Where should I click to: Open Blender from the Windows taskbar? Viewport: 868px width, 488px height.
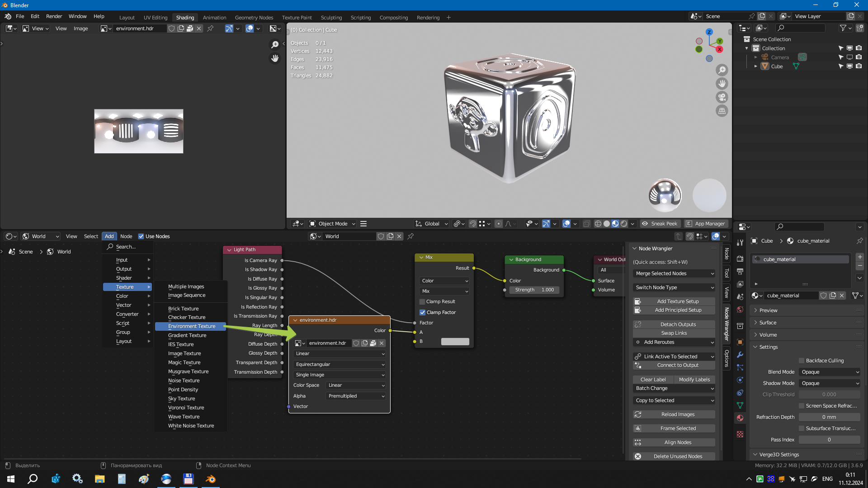click(211, 479)
